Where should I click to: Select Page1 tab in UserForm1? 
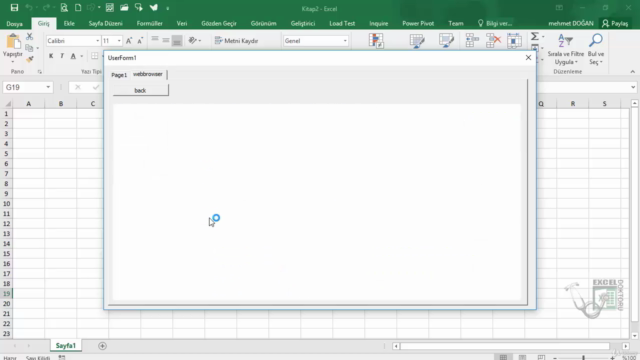[x=119, y=75]
